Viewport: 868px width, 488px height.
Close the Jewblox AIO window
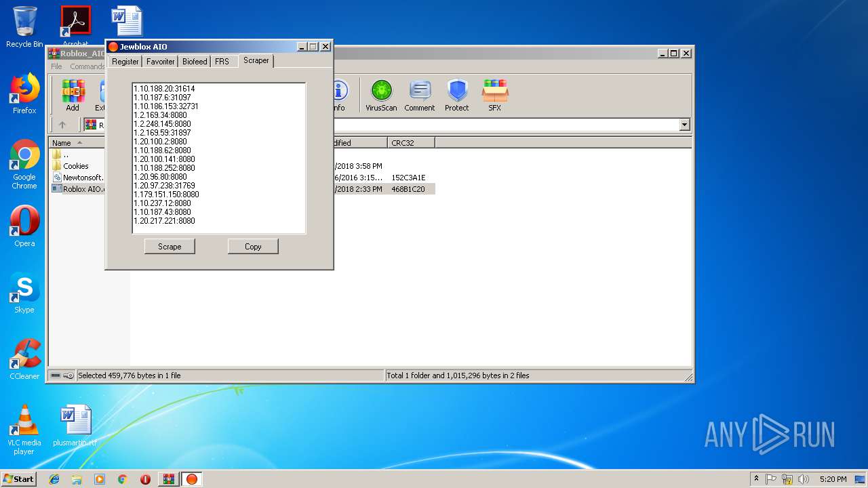click(x=325, y=47)
